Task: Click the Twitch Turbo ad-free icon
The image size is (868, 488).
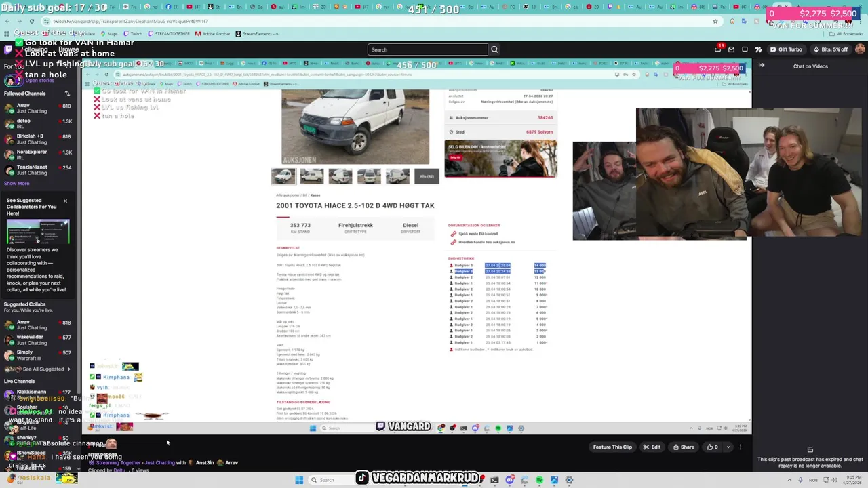Action: tap(758, 49)
